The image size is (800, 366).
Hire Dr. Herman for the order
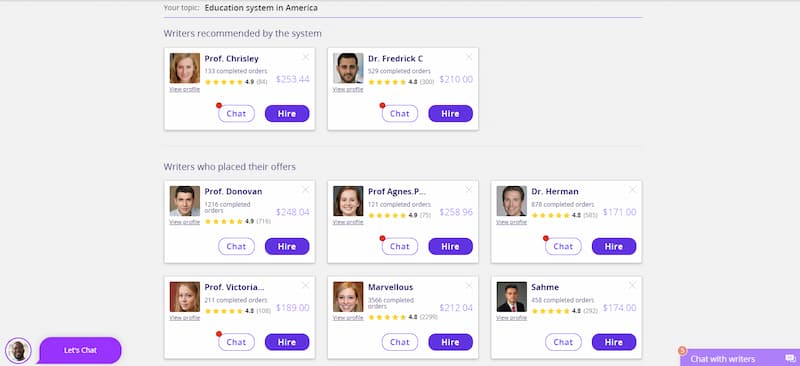point(614,246)
